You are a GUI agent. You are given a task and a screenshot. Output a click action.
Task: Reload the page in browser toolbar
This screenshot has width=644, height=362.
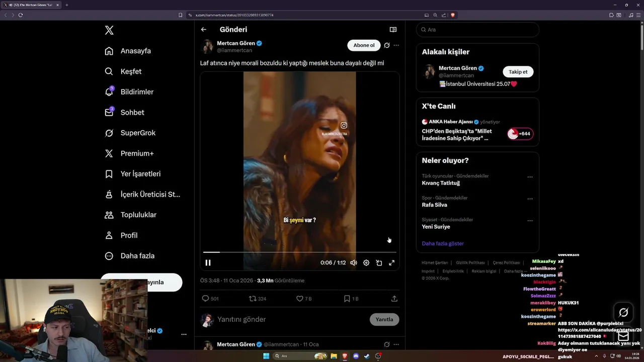click(x=21, y=15)
